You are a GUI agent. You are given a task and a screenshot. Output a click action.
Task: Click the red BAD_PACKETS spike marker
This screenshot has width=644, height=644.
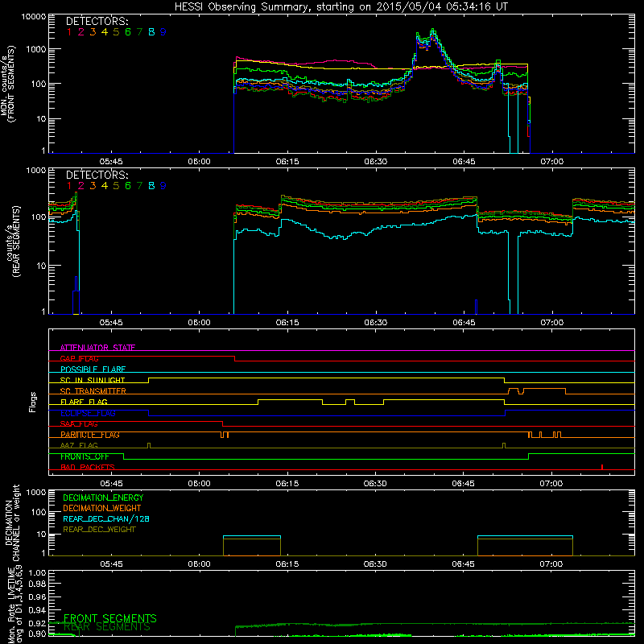[x=601, y=467]
